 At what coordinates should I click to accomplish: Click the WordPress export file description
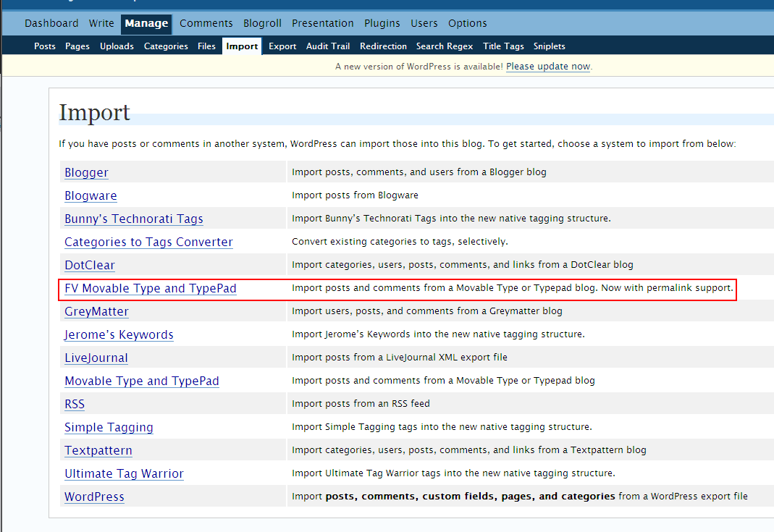(520, 496)
